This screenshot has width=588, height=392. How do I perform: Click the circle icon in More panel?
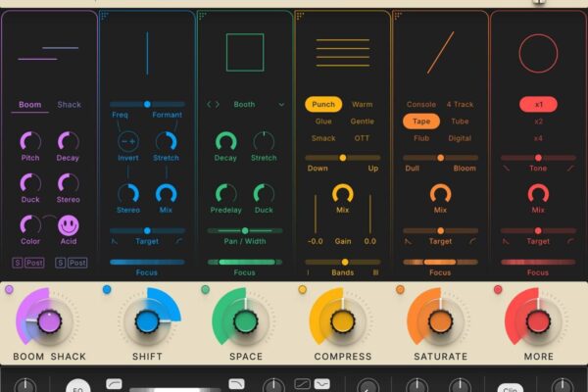538,53
